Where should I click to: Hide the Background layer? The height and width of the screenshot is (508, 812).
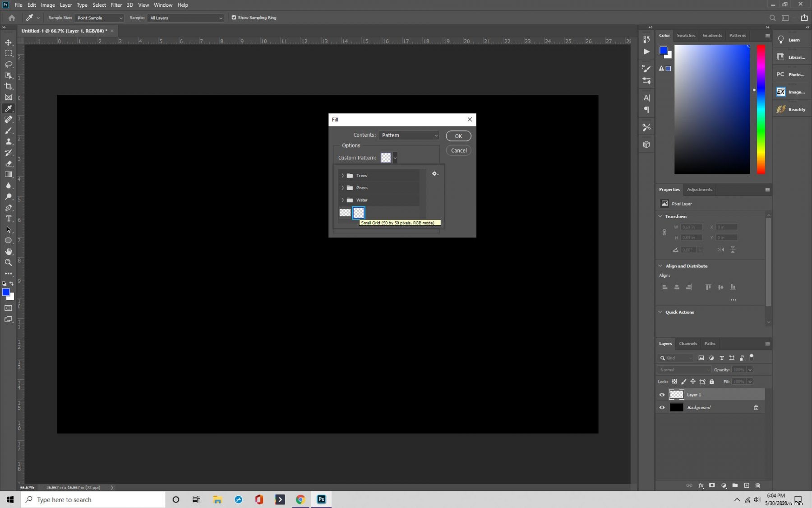coord(662,407)
